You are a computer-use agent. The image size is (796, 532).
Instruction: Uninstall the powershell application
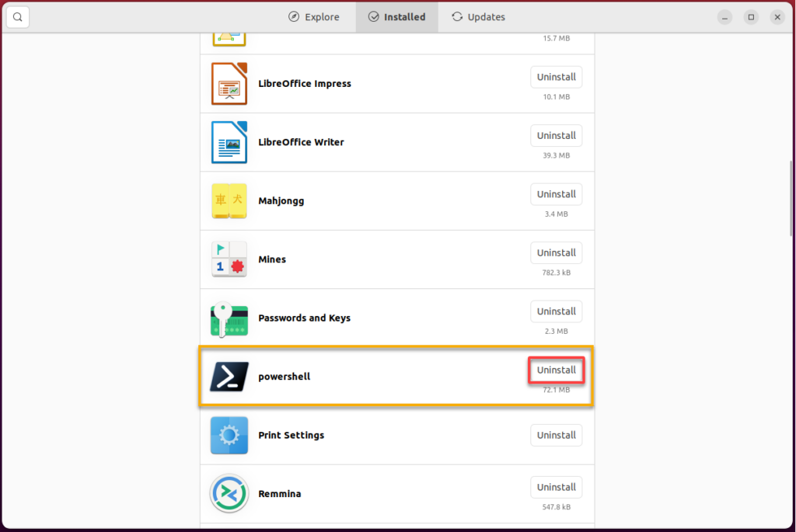pos(556,370)
